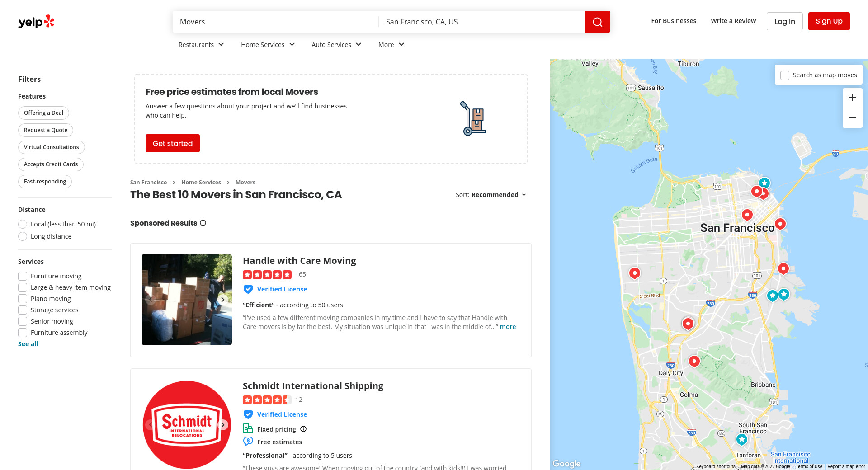Screen dimensions: 868x470
Task: Apply Request a Quote filter
Action: click(x=46, y=130)
